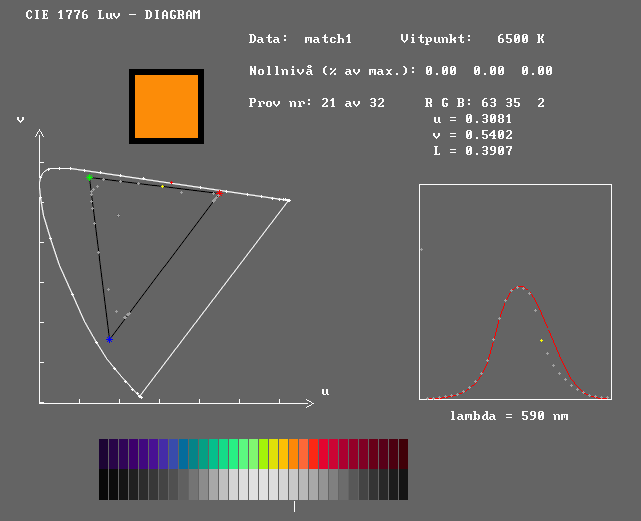Click the red primary star marker

220,193
